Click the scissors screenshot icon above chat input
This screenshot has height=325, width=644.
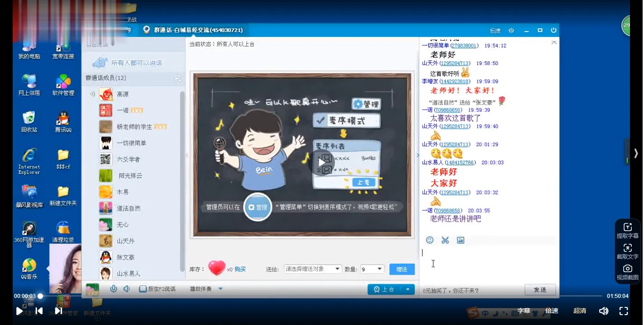445,240
